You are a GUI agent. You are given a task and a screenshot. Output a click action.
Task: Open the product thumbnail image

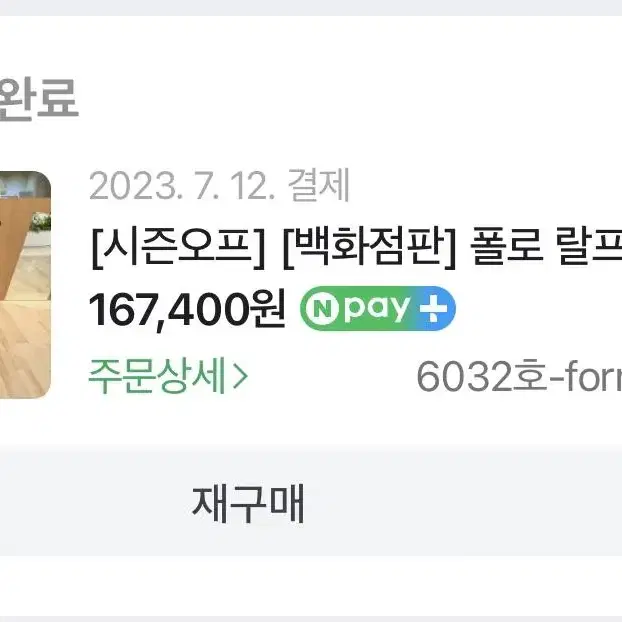(x=25, y=284)
